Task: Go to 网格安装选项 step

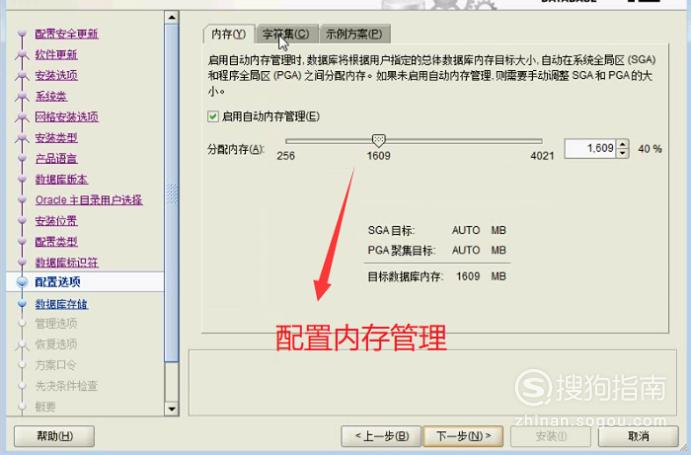Action: click(67, 116)
